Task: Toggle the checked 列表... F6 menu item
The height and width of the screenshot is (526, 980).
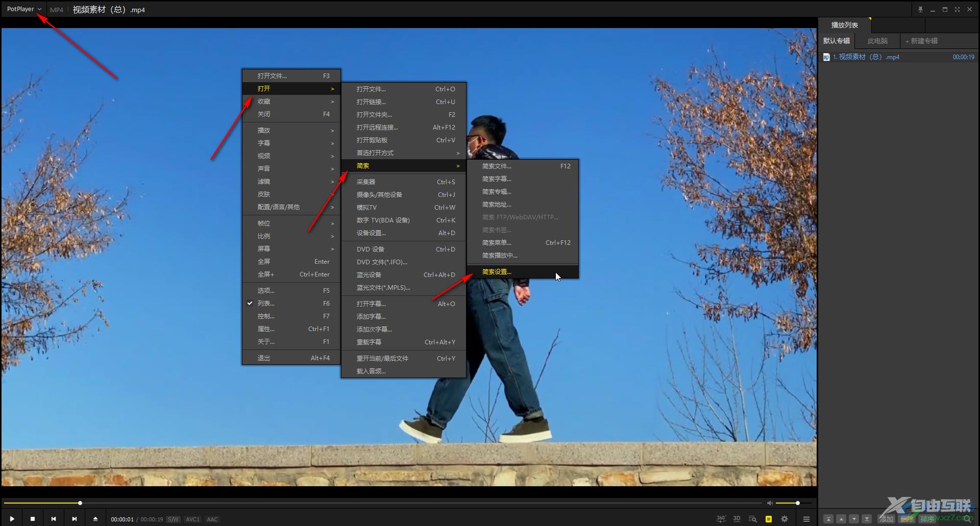Action: click(291, 304)
